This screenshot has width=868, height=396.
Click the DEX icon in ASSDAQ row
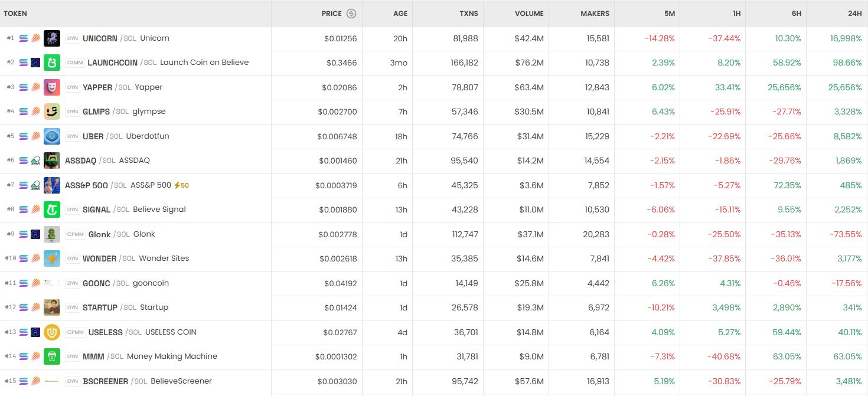(35, 161)
